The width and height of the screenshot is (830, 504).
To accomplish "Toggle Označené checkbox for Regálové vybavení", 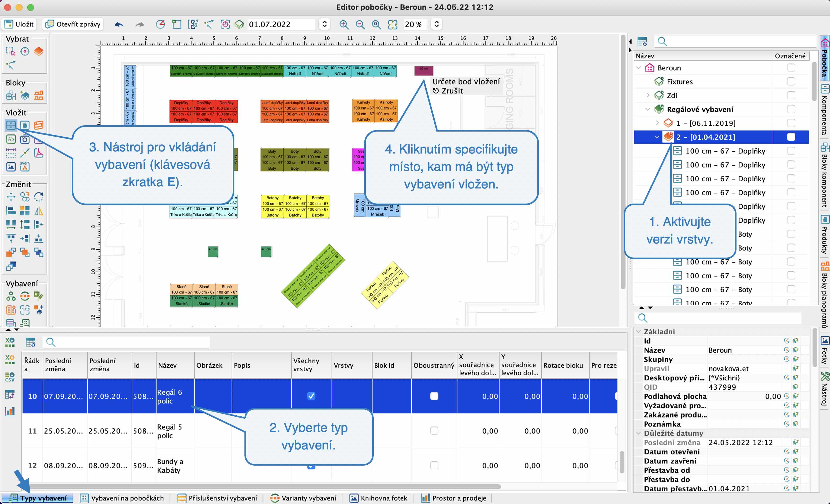I will pos(791,109).
